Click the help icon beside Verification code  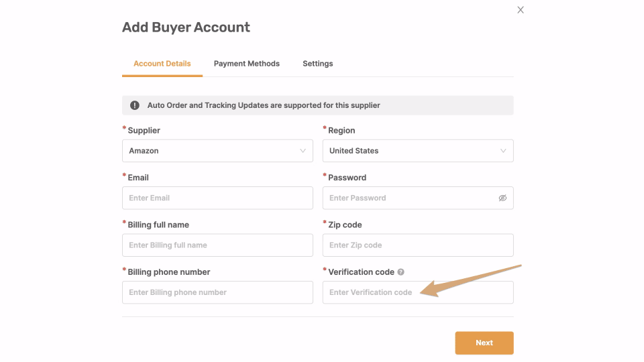(x=401, y=272)
